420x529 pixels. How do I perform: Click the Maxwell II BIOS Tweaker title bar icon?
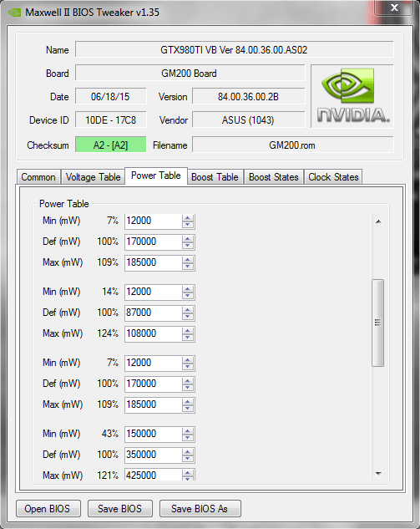[x=14, y=13]
